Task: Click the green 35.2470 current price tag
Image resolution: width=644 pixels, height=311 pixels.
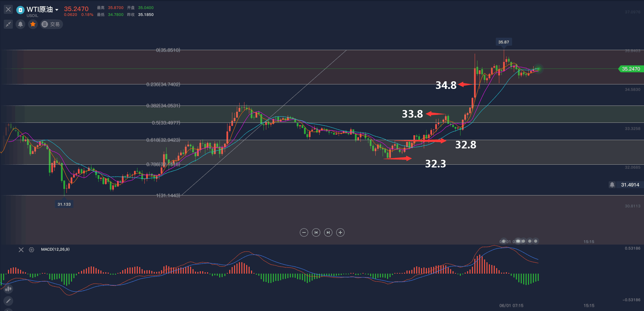Action: click(631, 69)
